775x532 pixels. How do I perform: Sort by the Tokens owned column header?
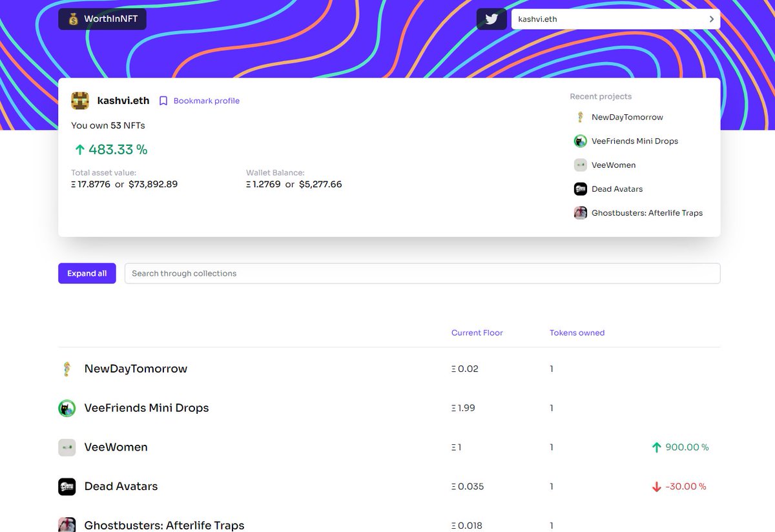[577, 333]
